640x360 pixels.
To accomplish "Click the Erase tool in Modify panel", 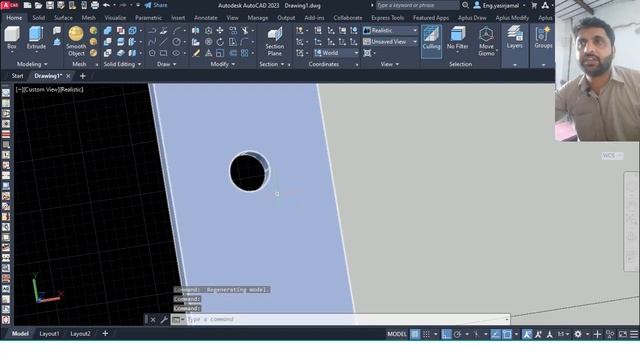I will [x=196, y=53].
